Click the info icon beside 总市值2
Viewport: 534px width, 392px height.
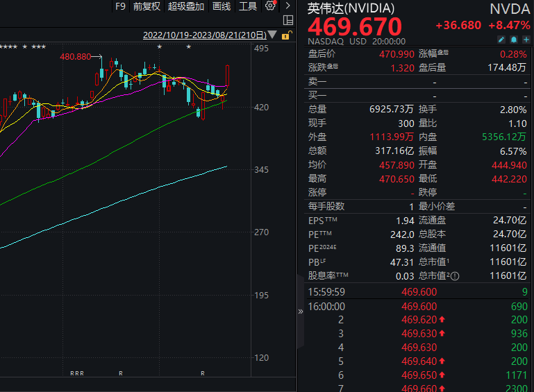(x=455, y=276)
